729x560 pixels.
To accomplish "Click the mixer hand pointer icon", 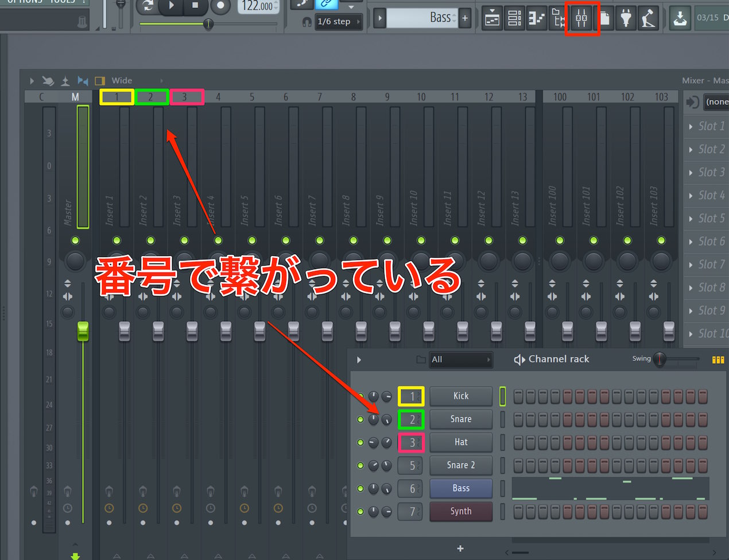I will pos(48,81).
